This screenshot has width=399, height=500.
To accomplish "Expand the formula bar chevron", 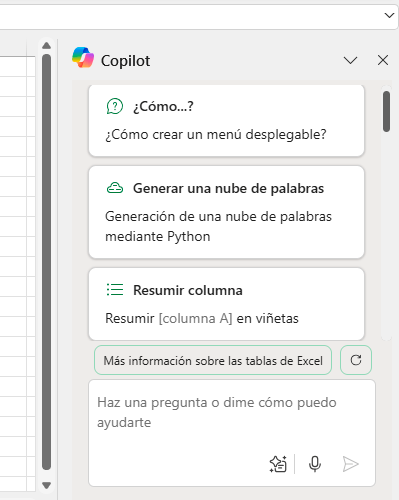I will click(389, 15).
